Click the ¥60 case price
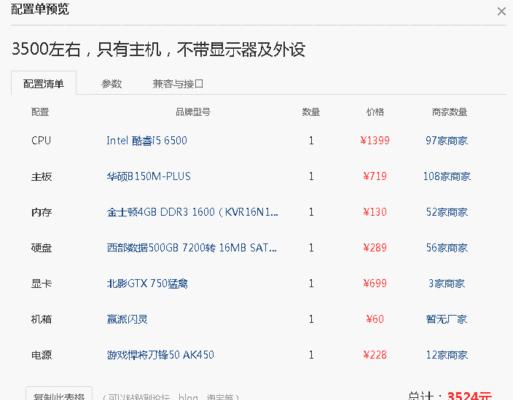 (x=375, y=319)
